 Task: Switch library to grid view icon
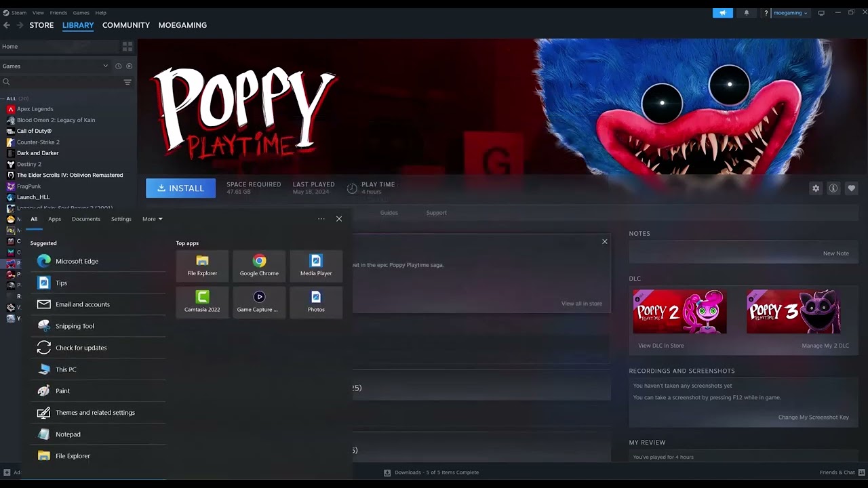point(127,46)
